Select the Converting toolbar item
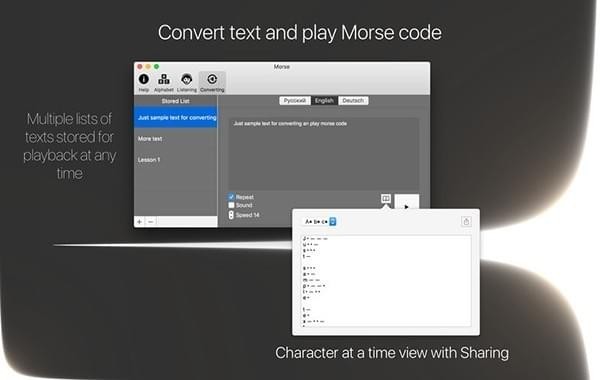 212,82
